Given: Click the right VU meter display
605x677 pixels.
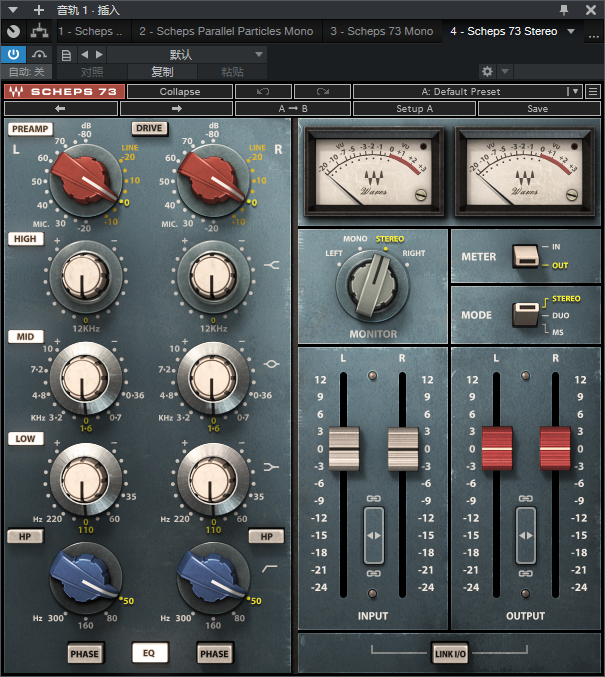Looking at the screenshot, I should point(525,172).
